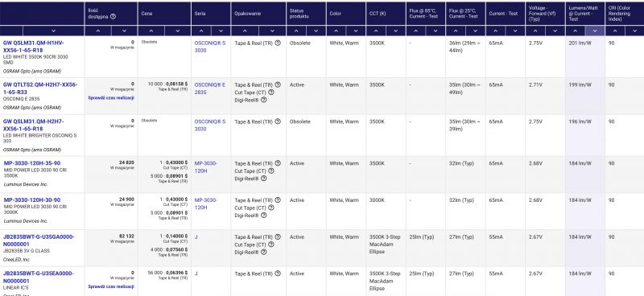Image resolution: width=644 pixels, height=296 pixels.
Task: Sort Flux @ 25°C column descending
Action: [476, 31]
